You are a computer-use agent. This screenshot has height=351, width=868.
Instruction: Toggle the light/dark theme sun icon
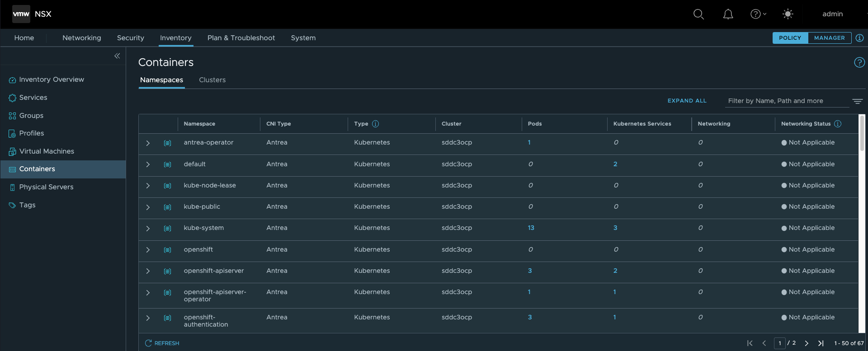(788, 14)
